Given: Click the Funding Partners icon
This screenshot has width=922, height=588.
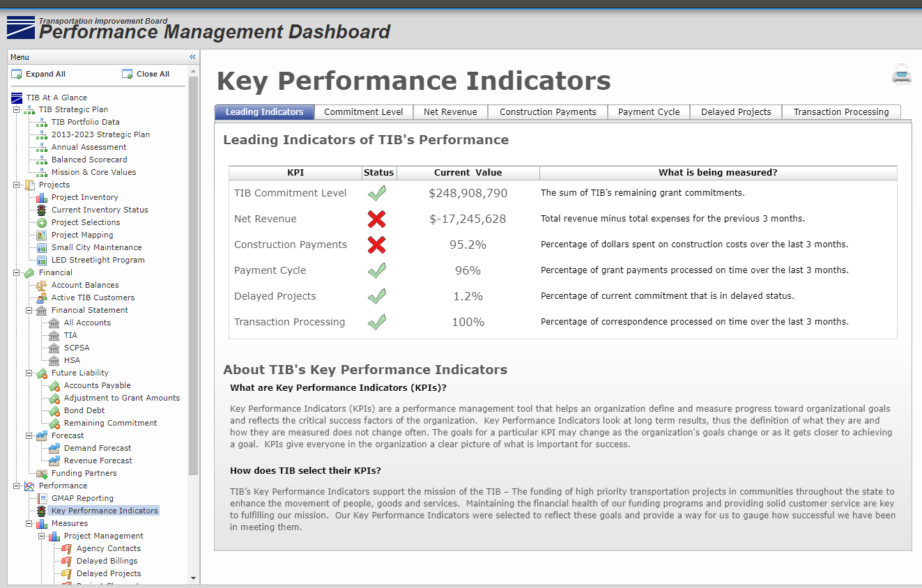Looking at the screenshot, I should click(x=42, y=473).
